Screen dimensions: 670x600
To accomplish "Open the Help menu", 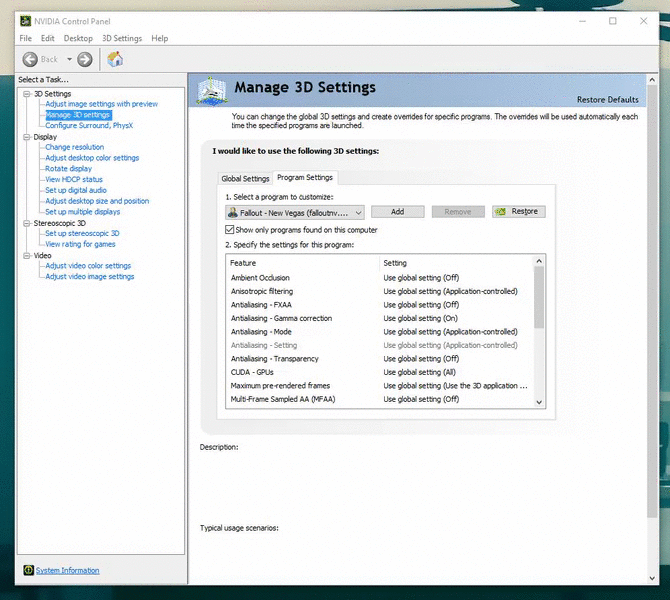I will coord(159,38).
